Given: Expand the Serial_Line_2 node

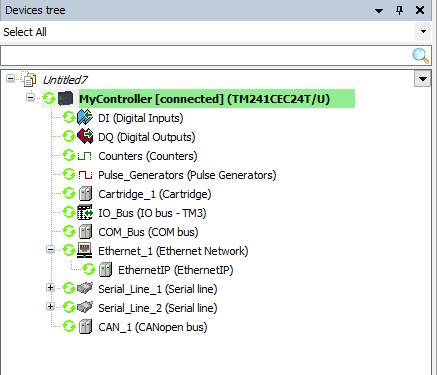Looking at the screenshot, I should click(50, 307).
